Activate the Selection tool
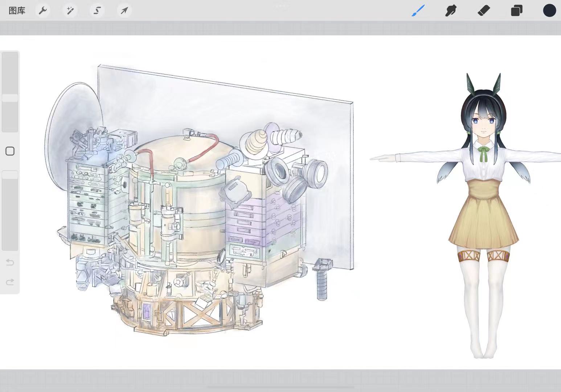This screenshot has height=392, width=561. (97, 11)
